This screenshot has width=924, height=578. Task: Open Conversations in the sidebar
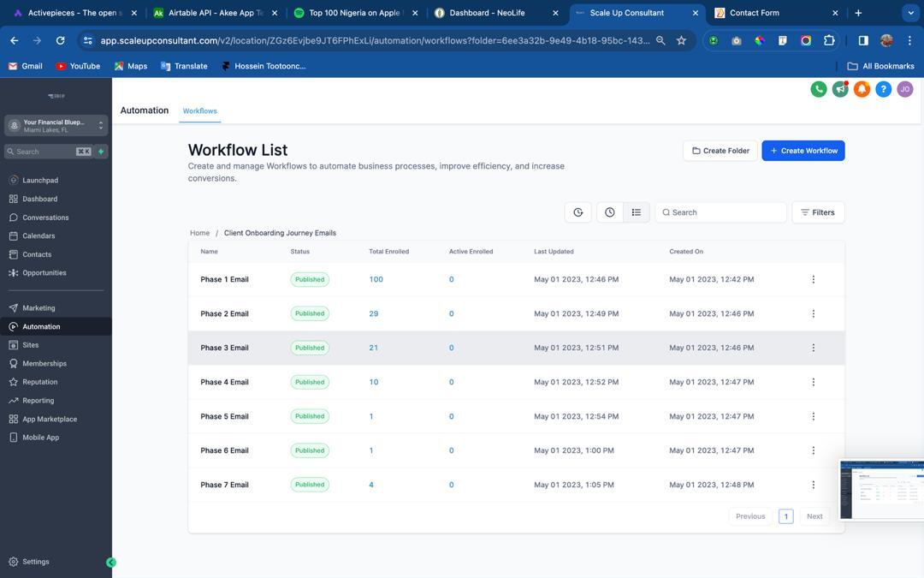point(45,217)
